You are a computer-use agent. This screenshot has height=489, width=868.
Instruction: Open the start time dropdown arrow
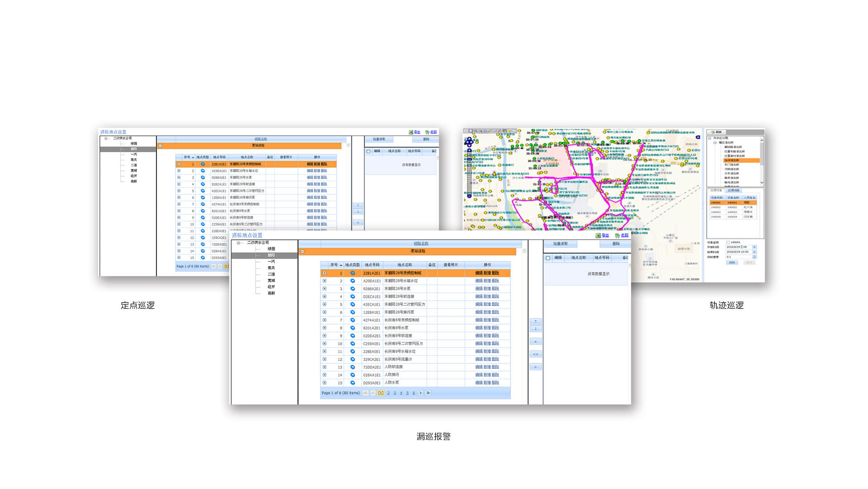[x=754, y=247]
